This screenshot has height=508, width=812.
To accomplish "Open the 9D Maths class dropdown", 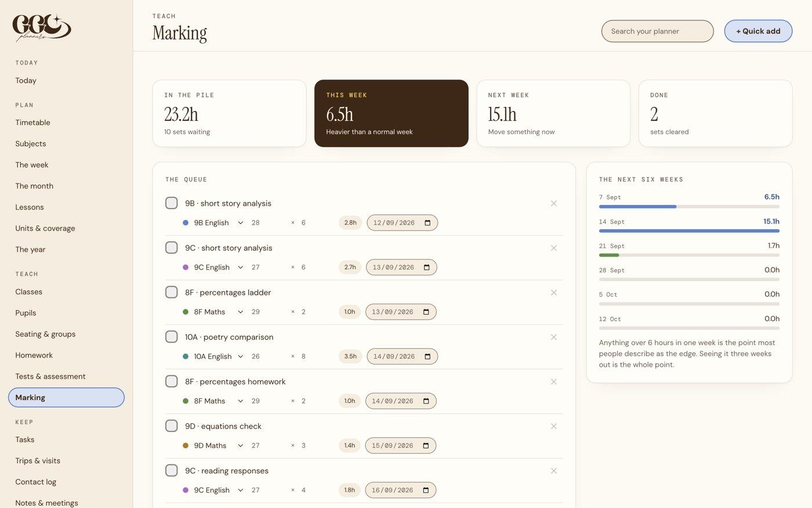I will pyautogui.click(x=219, y=446).
